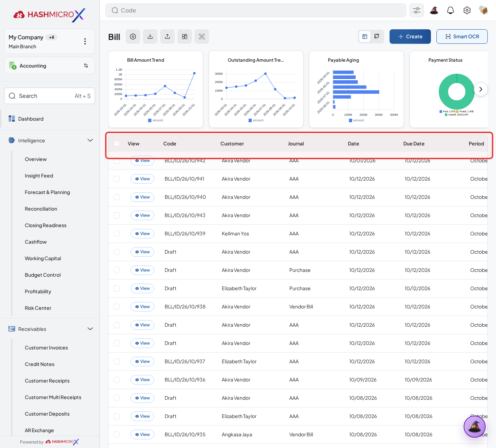The height and width of the screenshot is (448, 496).
Task: Open Bill settings gear icon
Action: [133, 37]
